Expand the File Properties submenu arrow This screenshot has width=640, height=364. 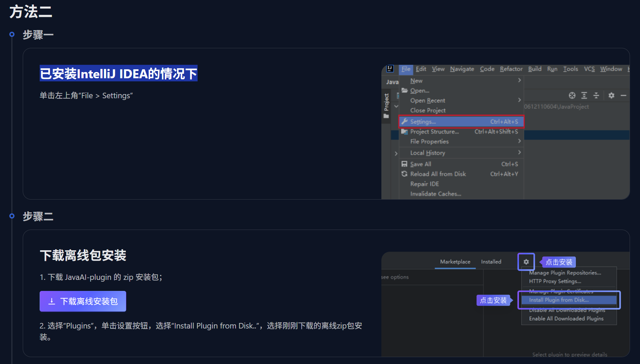click(x=519, y=141)
